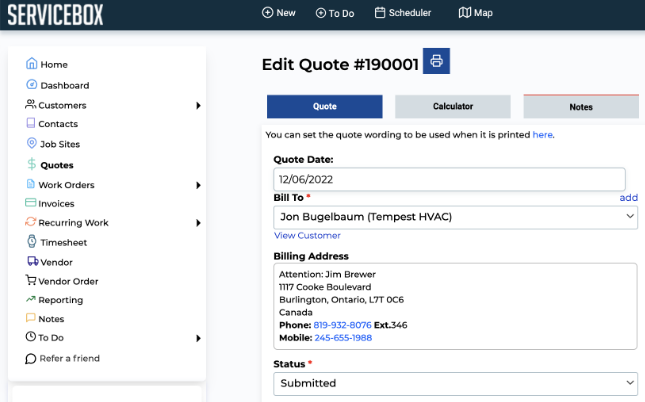Click the Timesheet watch icon
The image size is (645, 402).
pos(32,241)
